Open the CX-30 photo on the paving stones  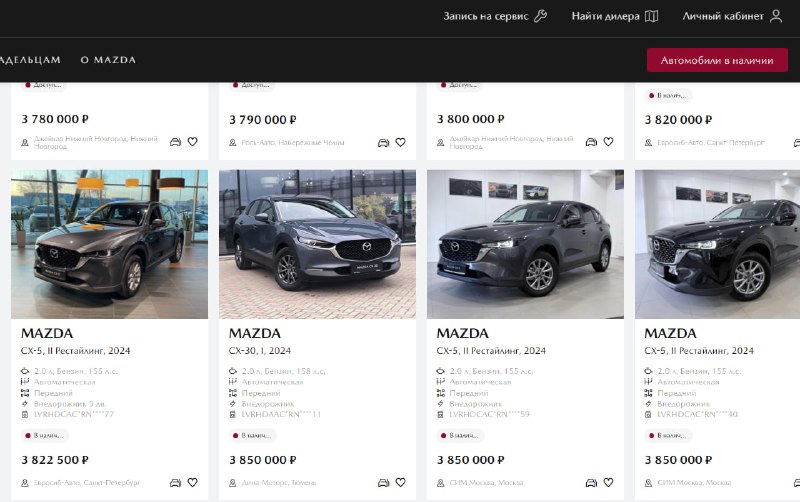coord(317,244)
